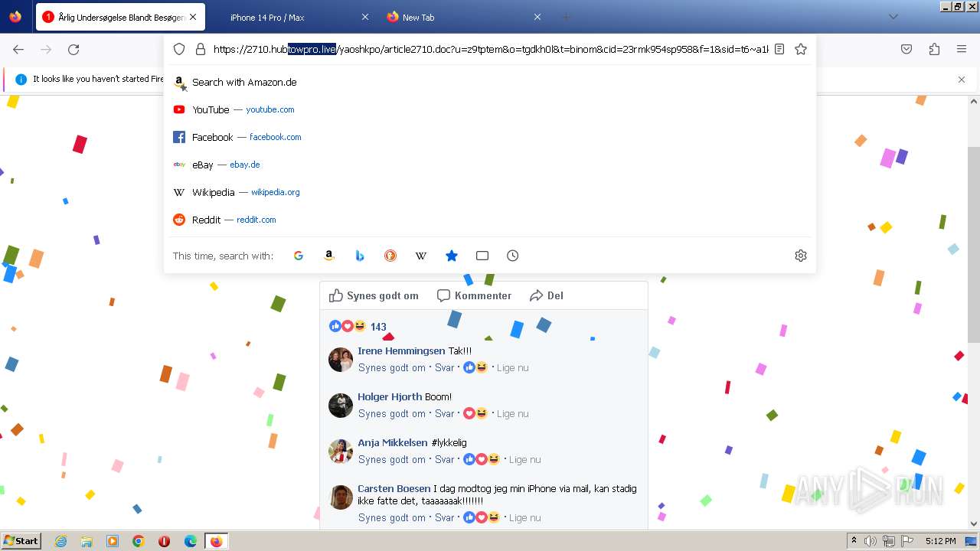Click the taskbar clock 5:12 PM
The image size is (980, 551).
click(940, 541)
